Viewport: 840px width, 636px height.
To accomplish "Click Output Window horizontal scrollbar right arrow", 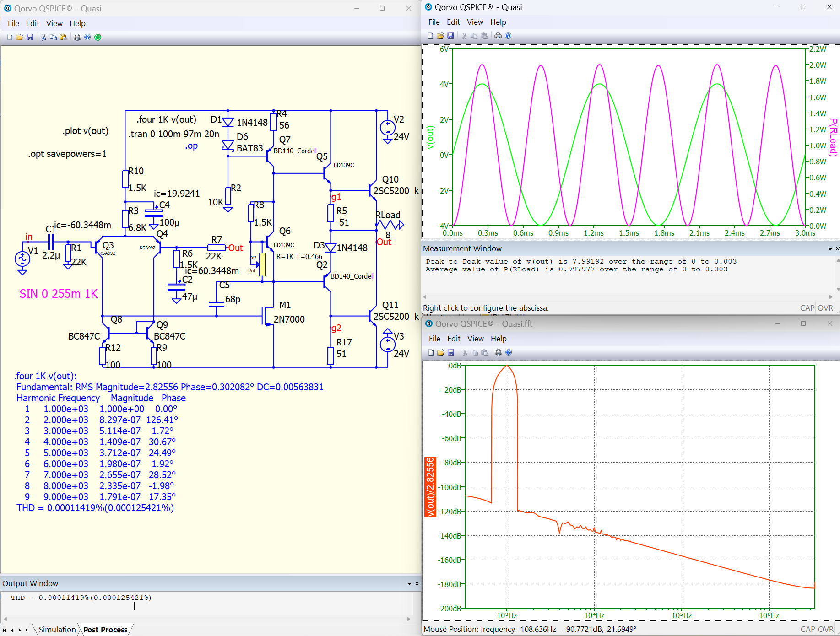I will tap(409, 619).
